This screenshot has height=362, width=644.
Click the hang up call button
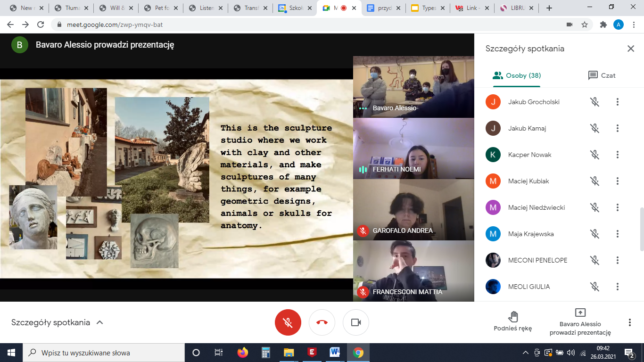point(322,322)
